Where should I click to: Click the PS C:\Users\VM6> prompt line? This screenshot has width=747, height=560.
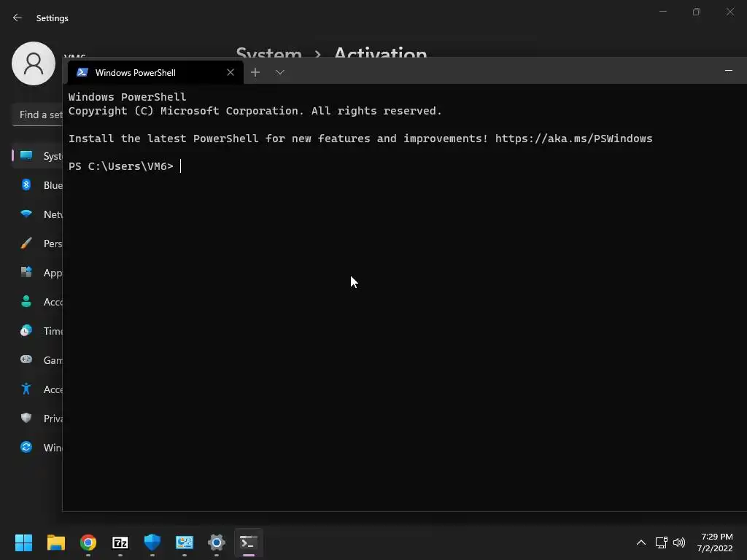(121, 166)
